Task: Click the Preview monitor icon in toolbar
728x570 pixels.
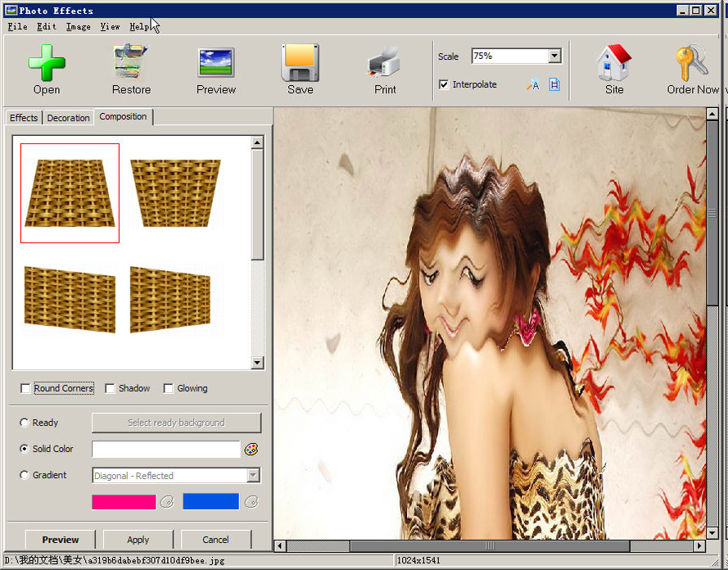Action: click(x=216, y=62)
